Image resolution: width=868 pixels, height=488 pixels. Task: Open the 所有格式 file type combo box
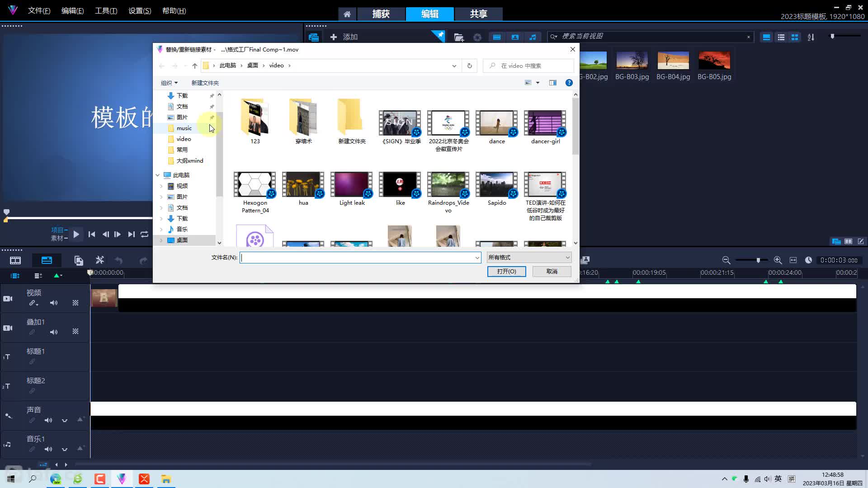pos(529,258)
